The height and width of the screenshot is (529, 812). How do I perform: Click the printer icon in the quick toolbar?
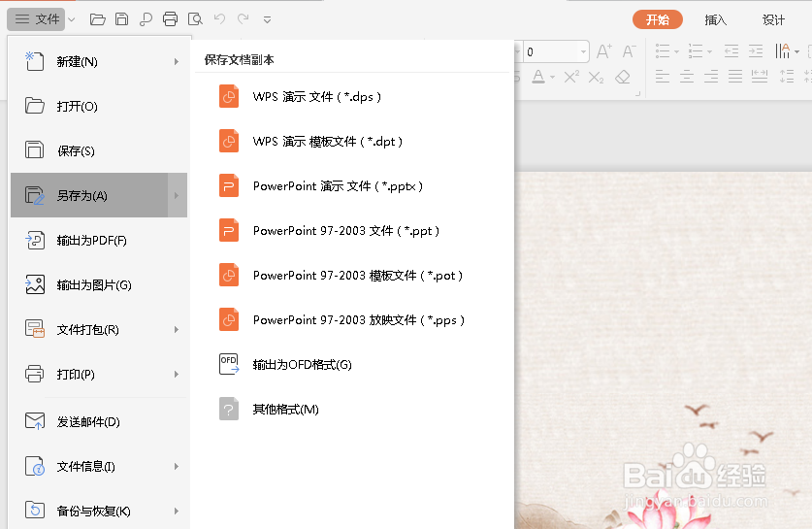pos(170,19)
